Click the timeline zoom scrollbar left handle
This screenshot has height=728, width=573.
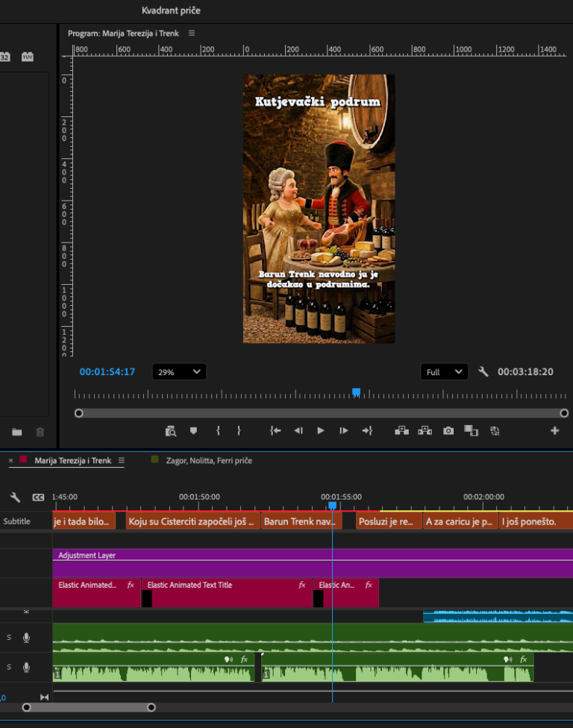[26, 708]
